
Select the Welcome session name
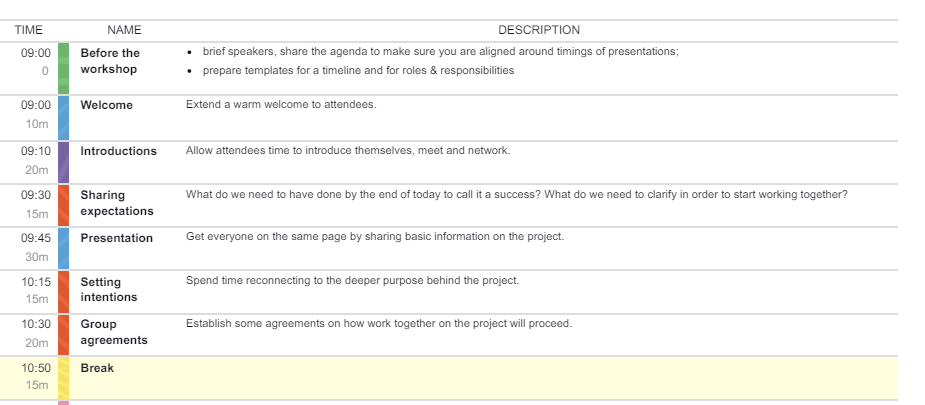pos(107,105)
